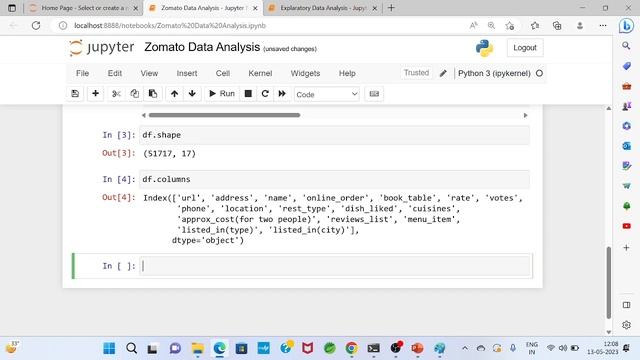Click the edit pencil icon near Trusted
The height and width of the screenshot is (360, 640).
coord(443,73)
